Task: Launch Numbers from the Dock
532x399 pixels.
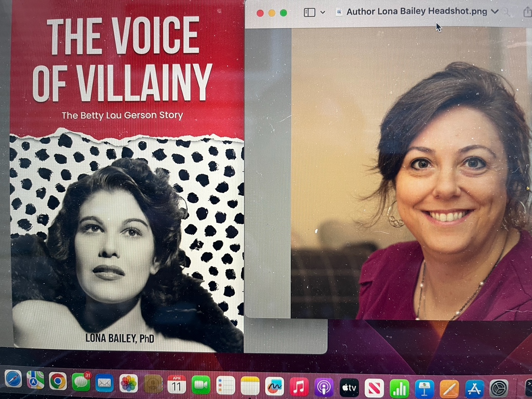Action: click(x=399, y=389)
